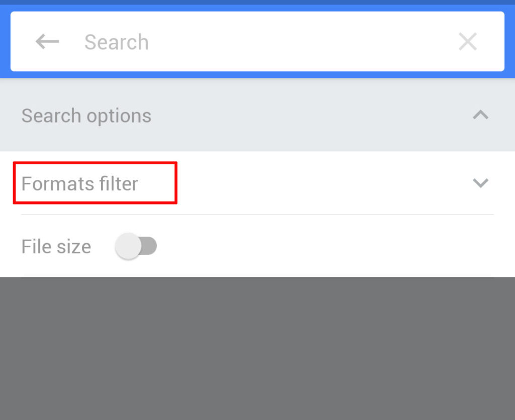This screenshot has width=515, height=420.
Task: Click inside the Search input field
Action: coord(226,42)
